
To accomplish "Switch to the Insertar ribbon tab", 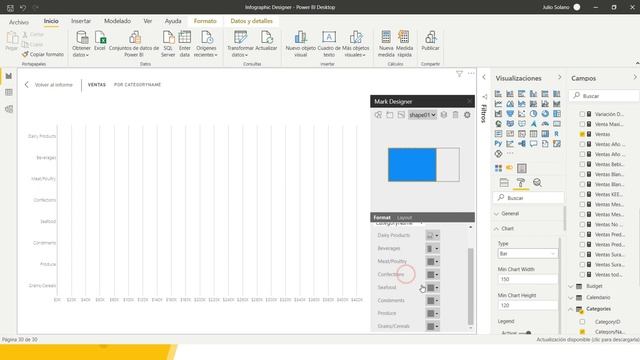I will click(81, 21).
